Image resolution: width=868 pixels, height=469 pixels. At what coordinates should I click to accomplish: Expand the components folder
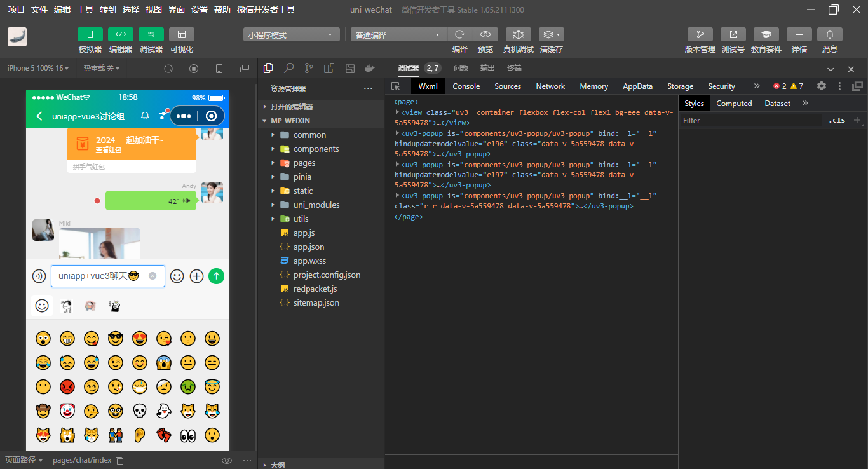click(x=316, y=149)
